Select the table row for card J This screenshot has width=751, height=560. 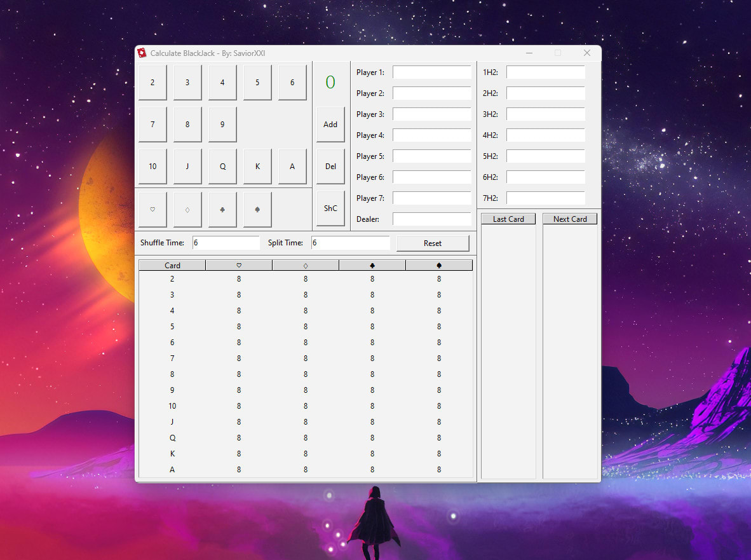pos(306,422)
